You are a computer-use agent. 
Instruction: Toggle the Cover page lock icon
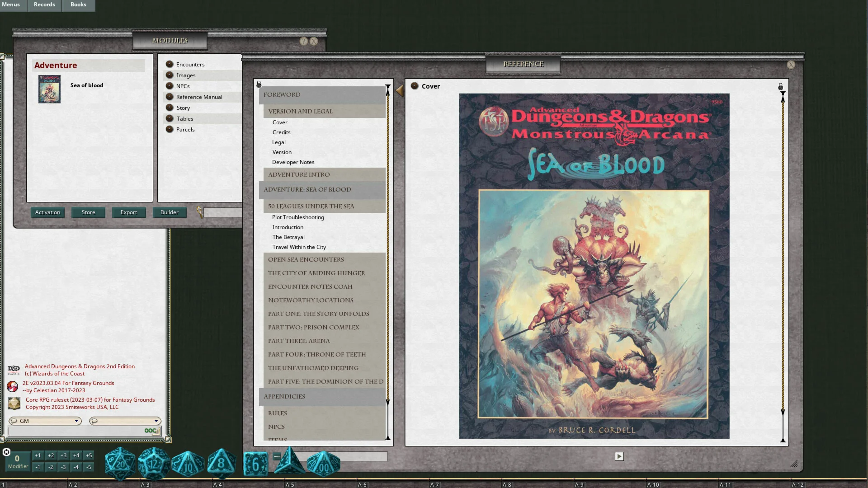click(x=780, y=86)
